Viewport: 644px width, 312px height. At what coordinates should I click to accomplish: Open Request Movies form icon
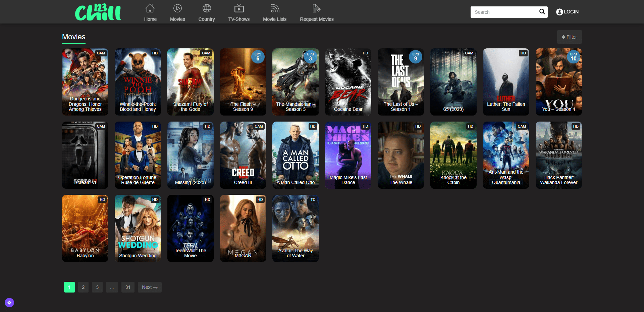coord(316,8)
